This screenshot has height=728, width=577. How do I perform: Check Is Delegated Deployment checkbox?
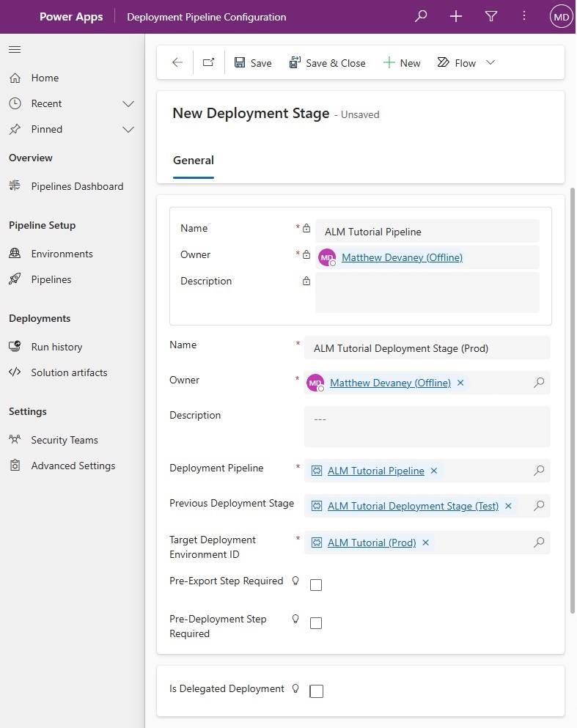[x=316, y=691]
